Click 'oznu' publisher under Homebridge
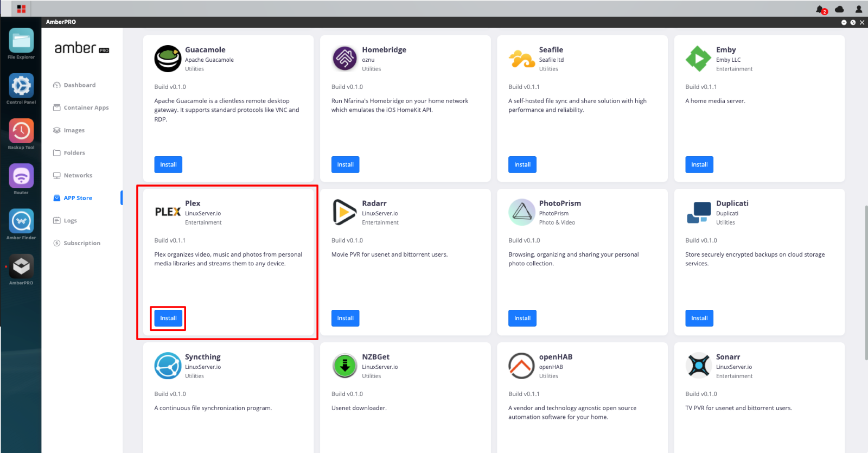 [x=368, y=60]
